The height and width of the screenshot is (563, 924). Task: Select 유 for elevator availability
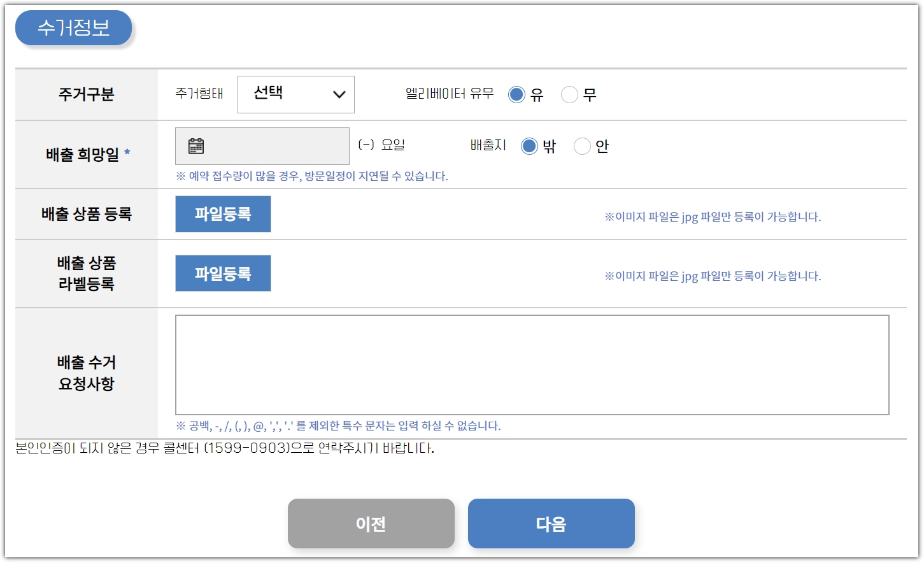(x=516, y=94)
